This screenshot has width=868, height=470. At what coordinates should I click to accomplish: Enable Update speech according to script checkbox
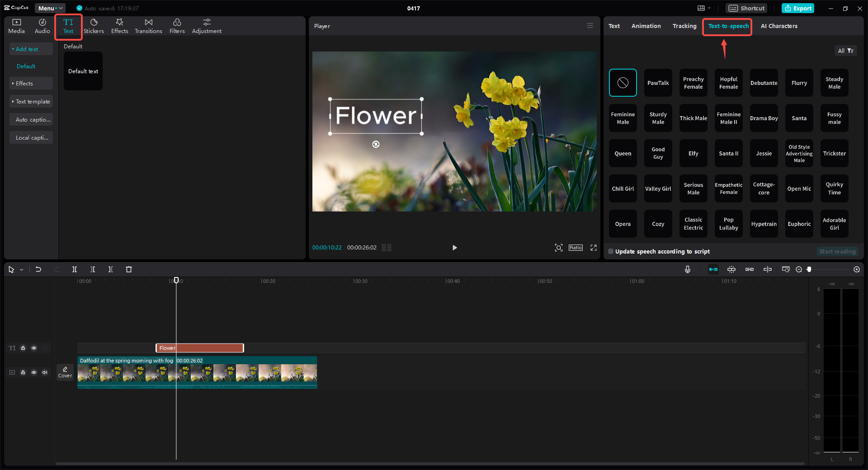point(611,252)
